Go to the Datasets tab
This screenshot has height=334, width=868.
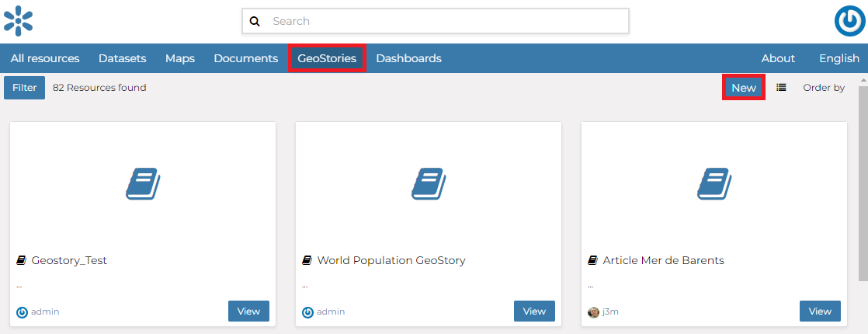[122, 58]
